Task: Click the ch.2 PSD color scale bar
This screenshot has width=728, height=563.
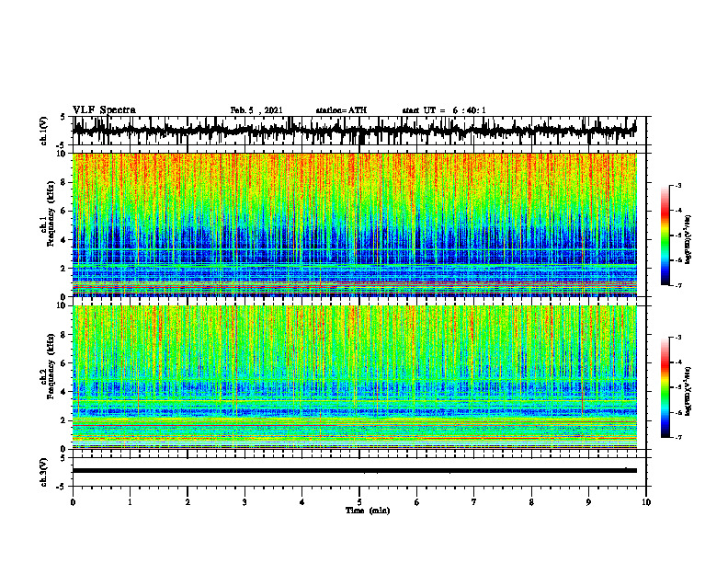Action: click(665, 387)
